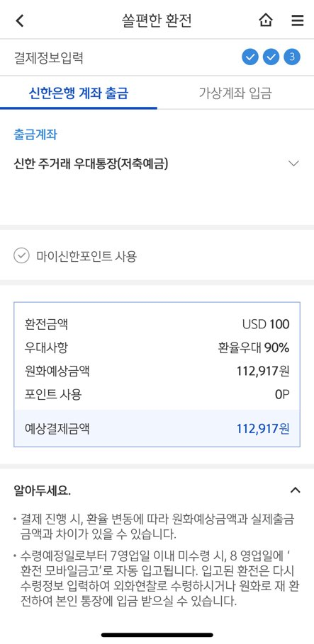
Task: Enable 마이신한포인트 사용 checkbox
Action: 21,256
